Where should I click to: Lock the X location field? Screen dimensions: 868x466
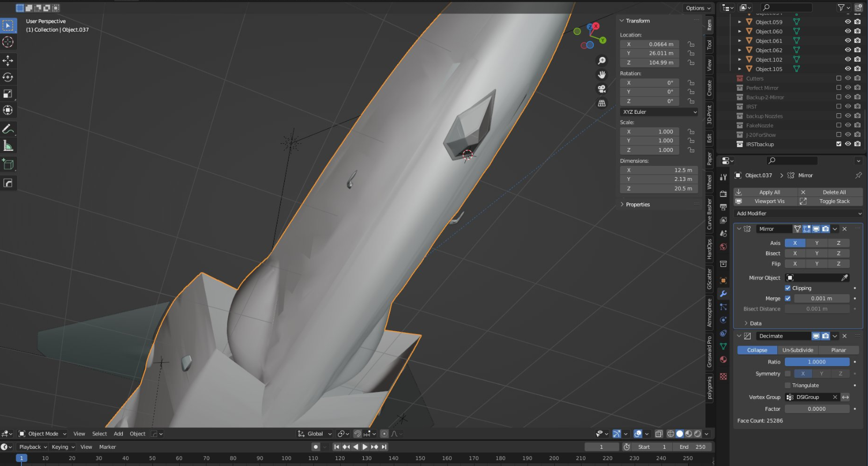click(691, 45)
